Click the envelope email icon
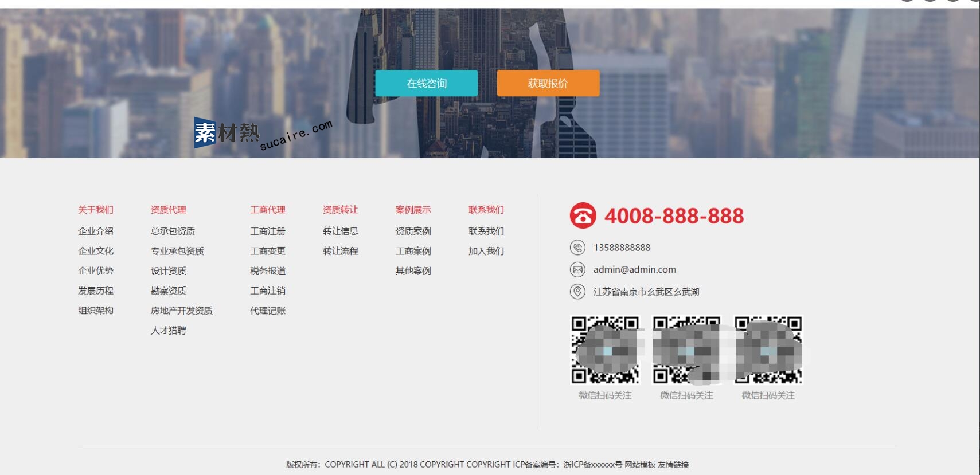Screen dimensions: 980x475 pos(577,269)
